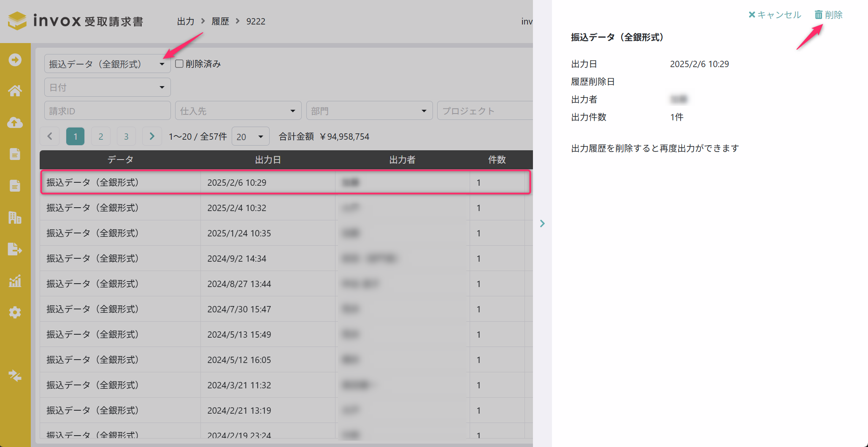Image resolution: width=868 pixels, height=447 pixels.
Task: Click the trash 削除 delete button
Action: click(828, 15)
